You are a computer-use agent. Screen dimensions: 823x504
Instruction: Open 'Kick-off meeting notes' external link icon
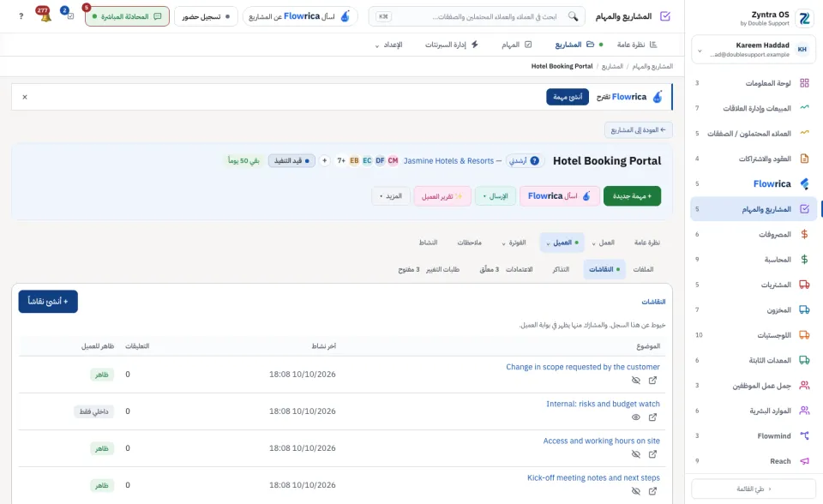click(x=652, y=491)
